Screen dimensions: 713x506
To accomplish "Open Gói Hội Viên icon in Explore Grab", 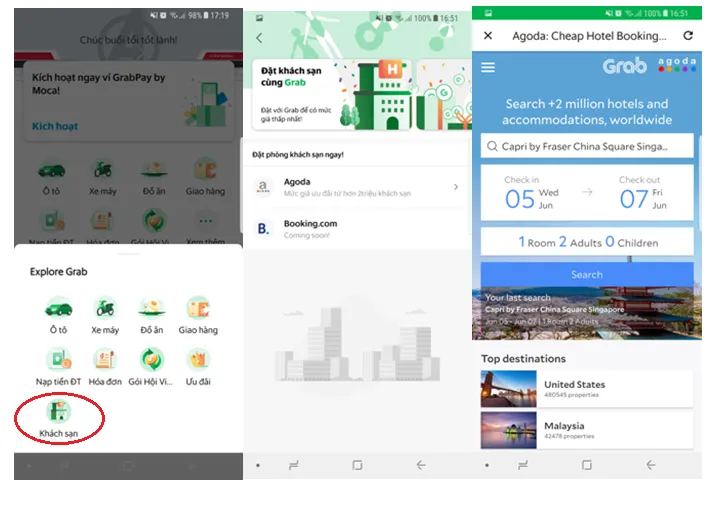I will coord(151,366).
